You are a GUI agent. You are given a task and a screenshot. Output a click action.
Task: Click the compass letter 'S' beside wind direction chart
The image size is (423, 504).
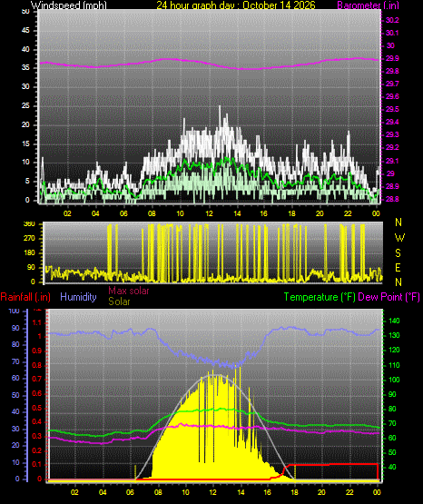(x=398, y=253)
